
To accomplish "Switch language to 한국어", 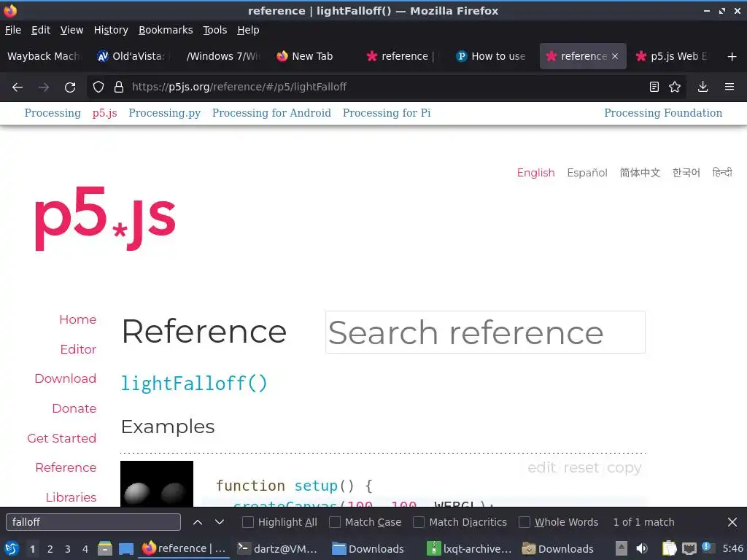I will click(x=686, y=173).
